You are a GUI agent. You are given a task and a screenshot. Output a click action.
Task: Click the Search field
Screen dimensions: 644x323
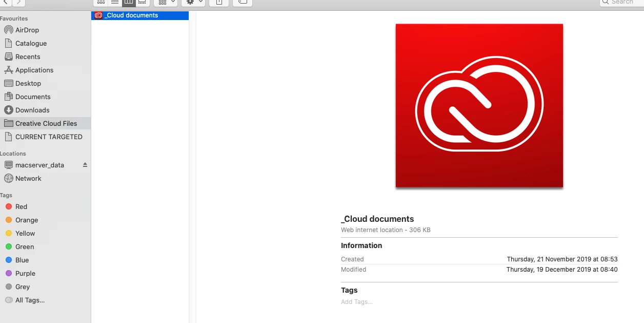click(621, 2)
